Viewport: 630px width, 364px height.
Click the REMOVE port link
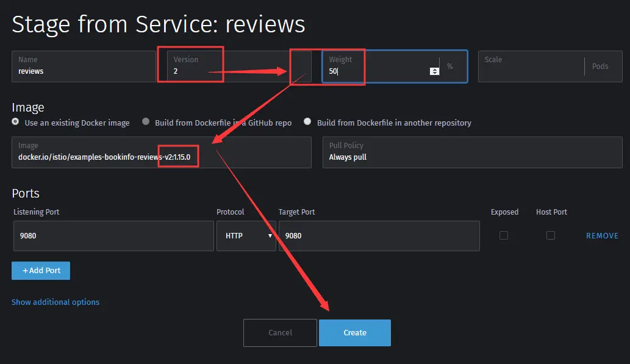(x=602, y=236)
